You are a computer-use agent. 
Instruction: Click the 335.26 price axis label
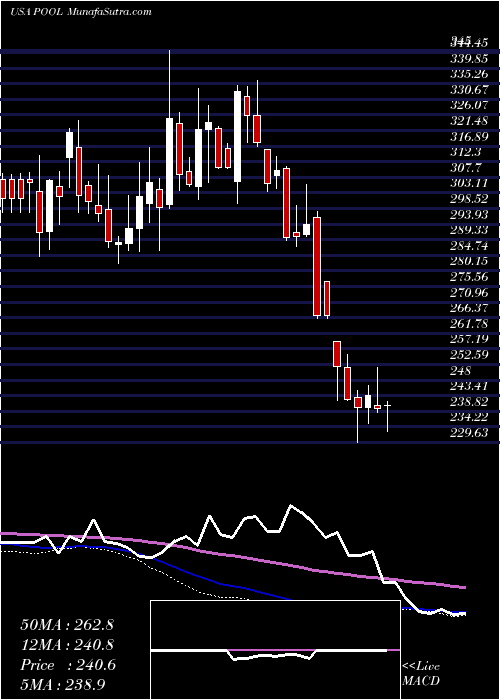coord(469,74)
